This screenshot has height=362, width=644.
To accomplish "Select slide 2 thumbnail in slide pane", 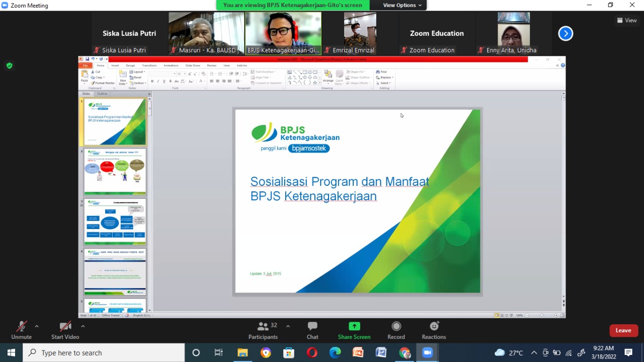I will [115, 172].
